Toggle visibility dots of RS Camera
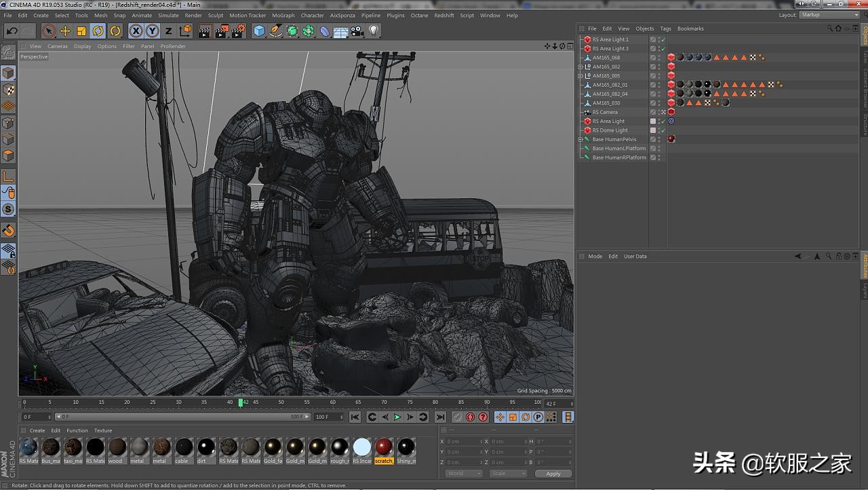 coord(658,112)
